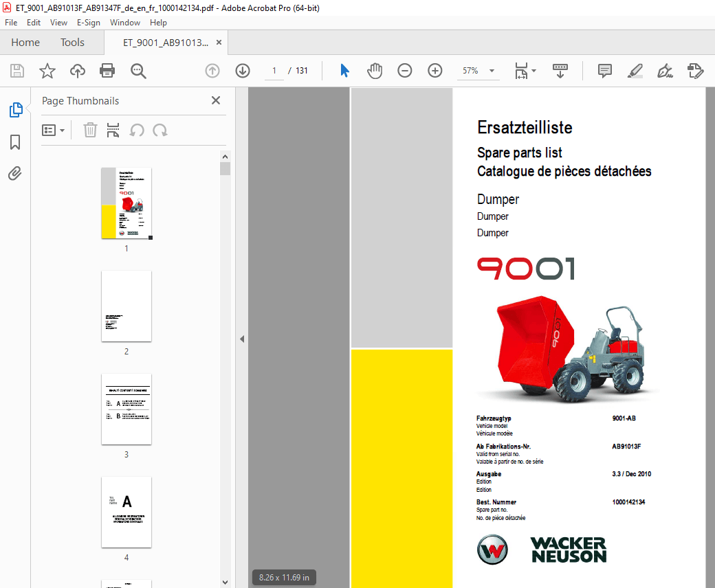715x588 pixels.
Task: Activate the Selection tool
Action: tap(344, 70)
